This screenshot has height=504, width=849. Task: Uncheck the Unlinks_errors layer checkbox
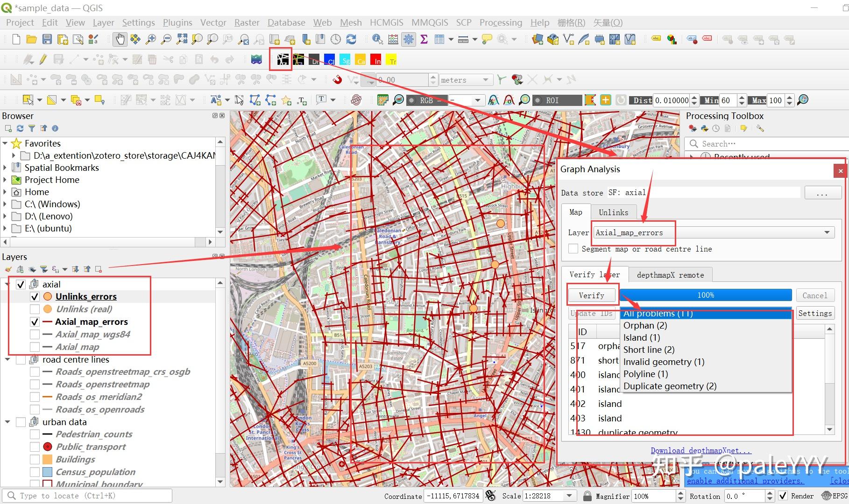[x=35, y=297]
